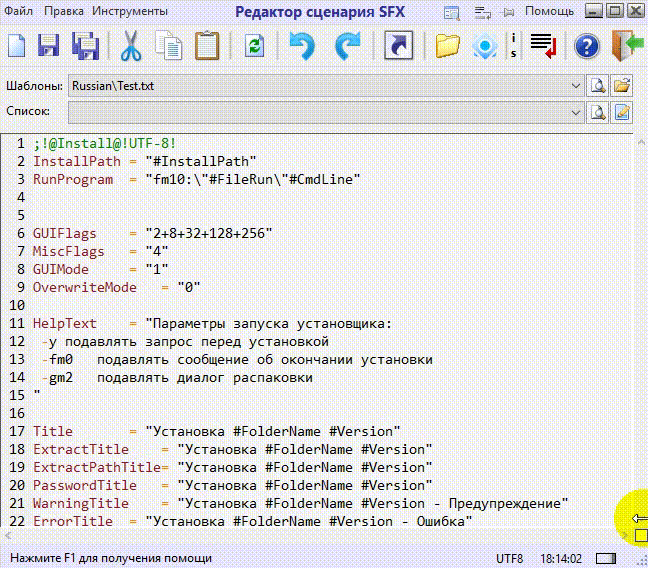Click the Шаблоны label
This screenshot has width=648, height=568.
coord(34,86)
